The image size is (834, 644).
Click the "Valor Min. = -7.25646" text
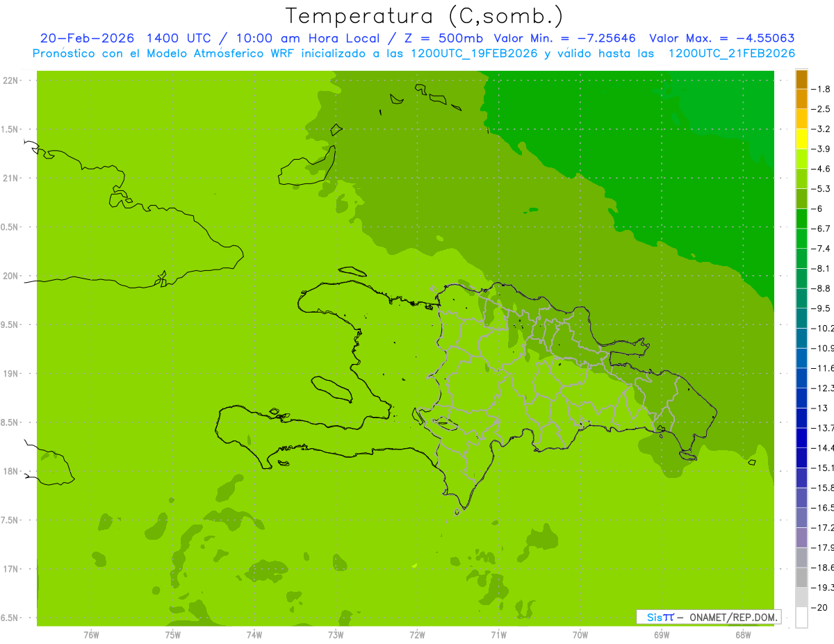tap(564, 38)
